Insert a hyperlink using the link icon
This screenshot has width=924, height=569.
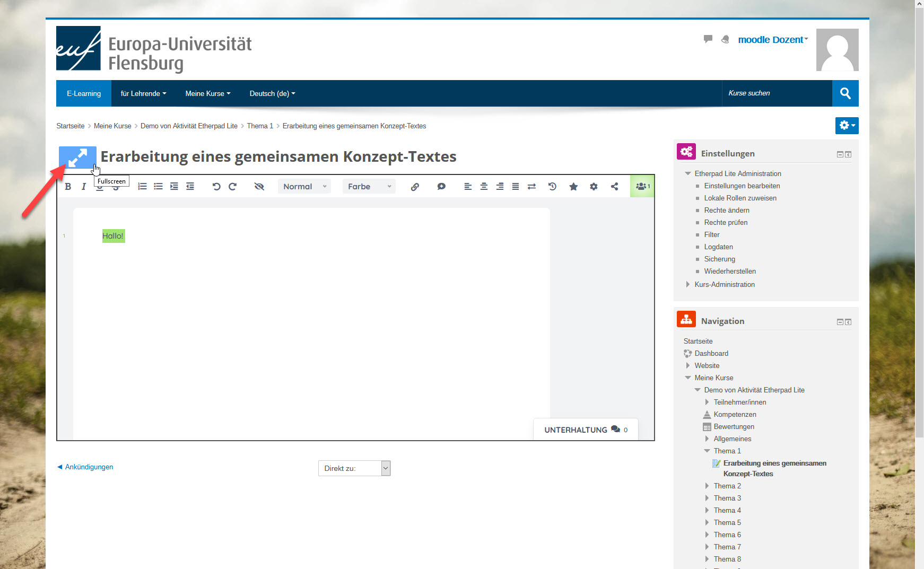(415, 187)
